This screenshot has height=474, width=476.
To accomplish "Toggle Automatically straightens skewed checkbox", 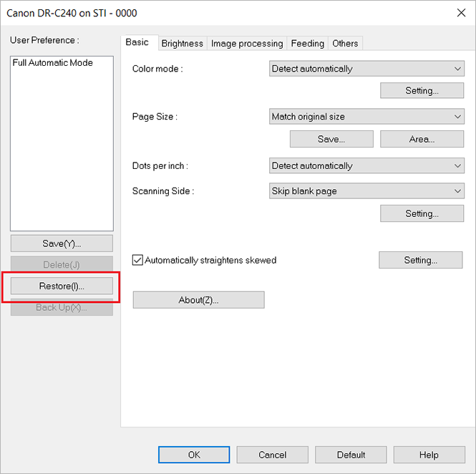I will pos(137,260).
